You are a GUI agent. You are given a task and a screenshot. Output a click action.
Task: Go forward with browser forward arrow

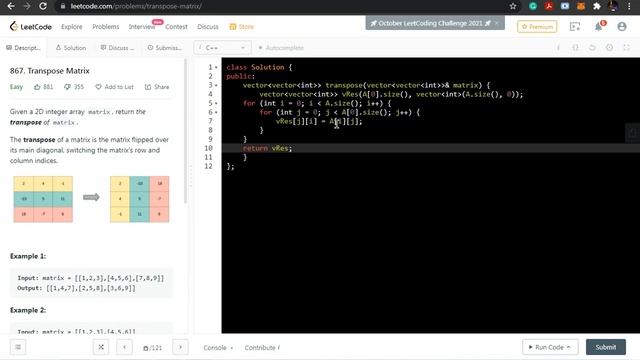pyautogui.click(x=27, y=6)
